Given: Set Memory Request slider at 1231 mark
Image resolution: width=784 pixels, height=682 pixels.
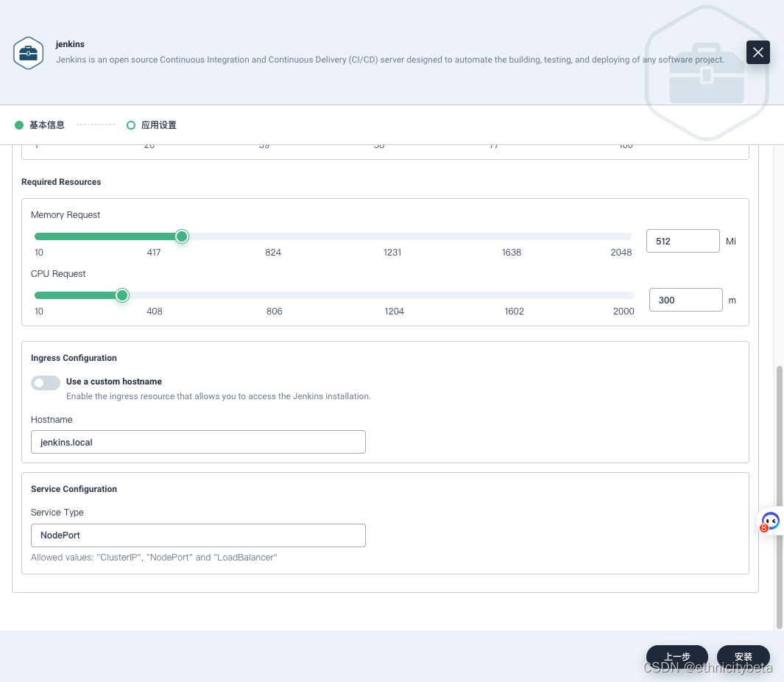Looking at the screenshot, I should [392, 236].
